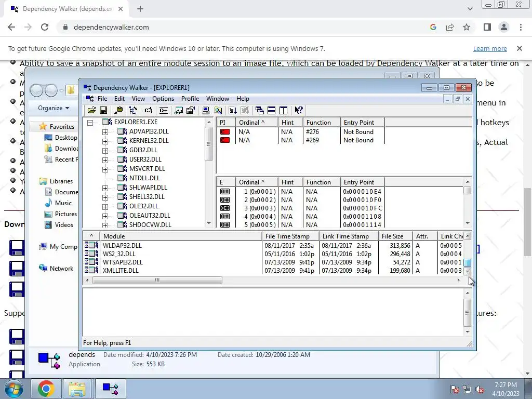This screenshot has width=532, height=399.
Task: Open the Window menu
Action: [218, 99]
